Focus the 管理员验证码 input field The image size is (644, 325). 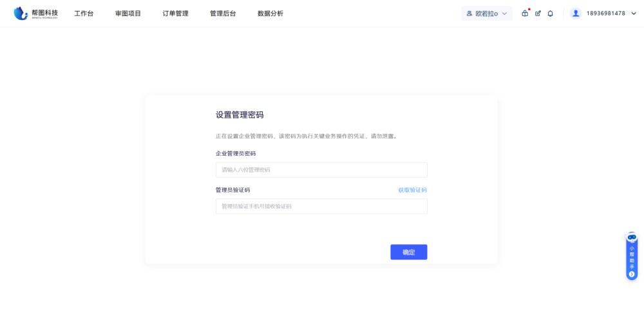click(321, 207)
